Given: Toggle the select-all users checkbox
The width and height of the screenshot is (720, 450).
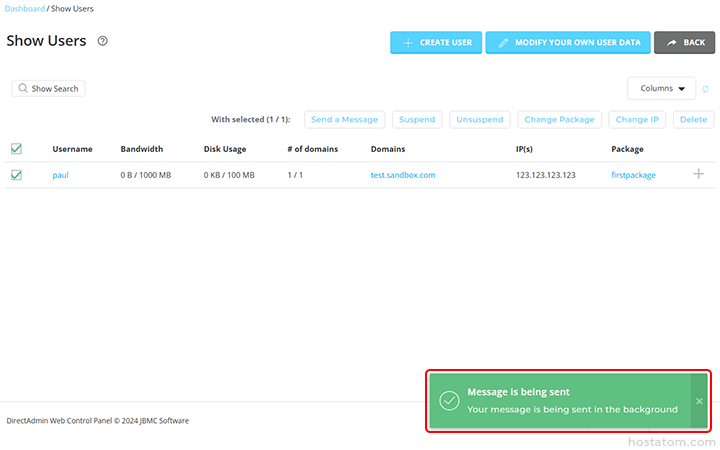Looking at the screenshot, I should [x=16, y=149].
